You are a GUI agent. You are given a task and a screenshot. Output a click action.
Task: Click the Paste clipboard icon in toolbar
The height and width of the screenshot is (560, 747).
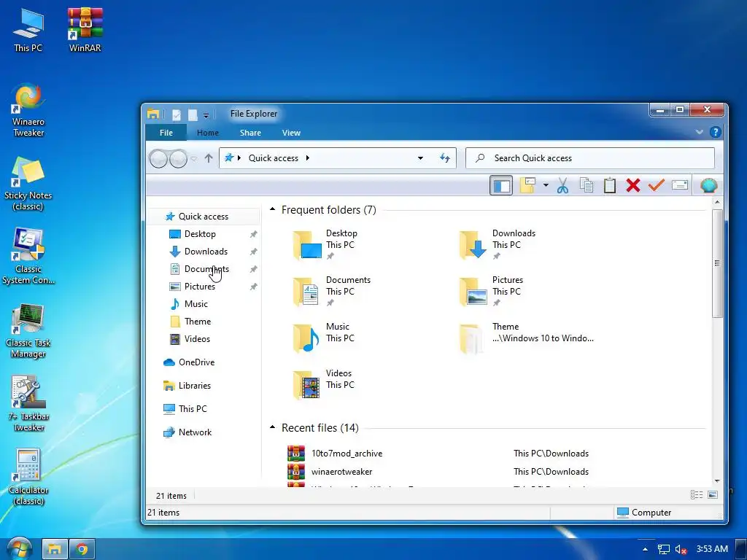tap(610, 185)
